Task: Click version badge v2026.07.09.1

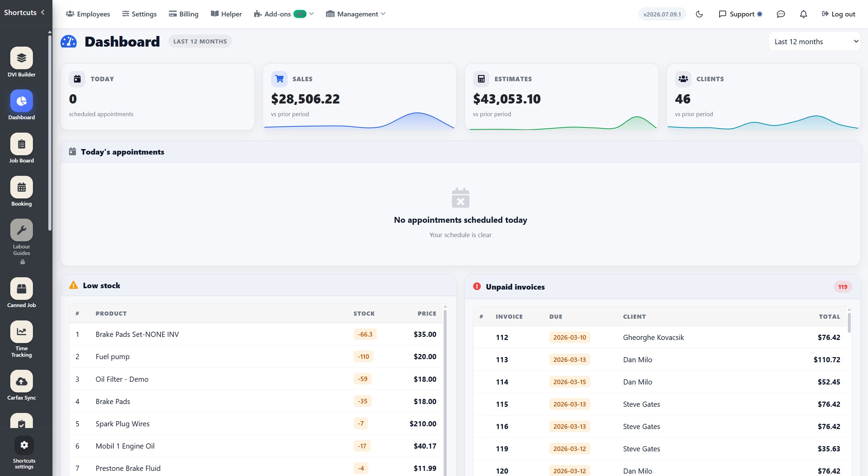Action: pyautogui.click(x=662, y=14)
